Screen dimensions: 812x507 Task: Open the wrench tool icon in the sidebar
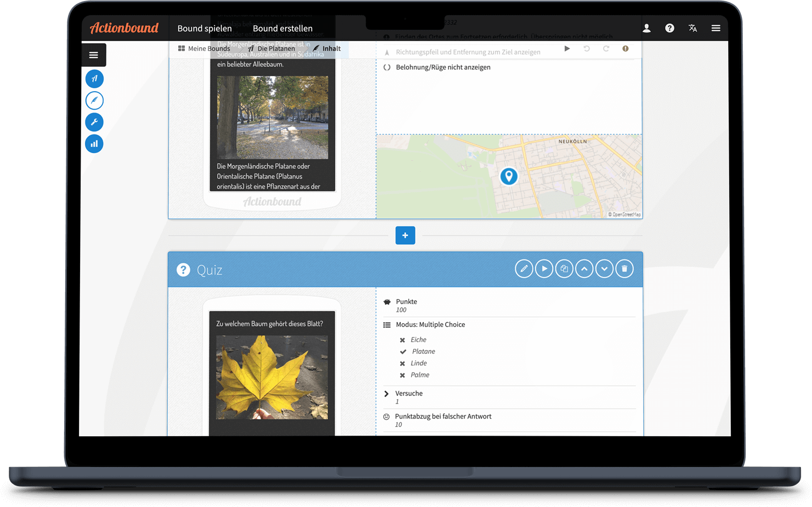click(94, 122)
